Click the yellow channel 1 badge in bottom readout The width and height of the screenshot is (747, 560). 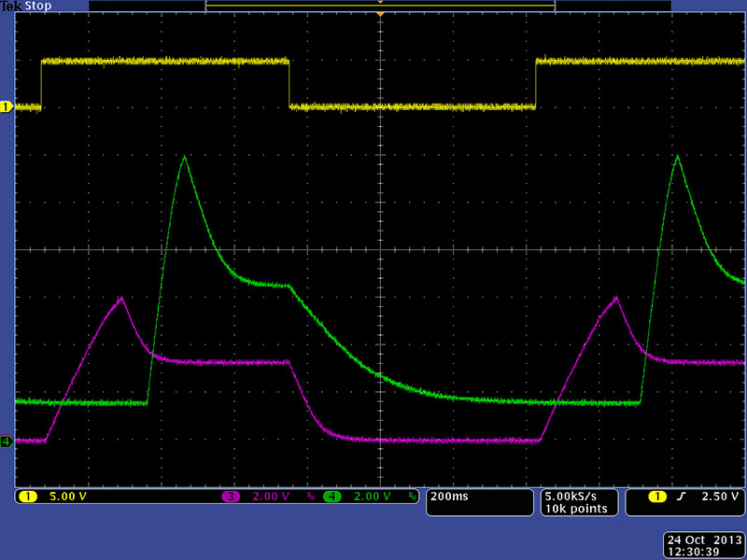(x=28, y=497)
